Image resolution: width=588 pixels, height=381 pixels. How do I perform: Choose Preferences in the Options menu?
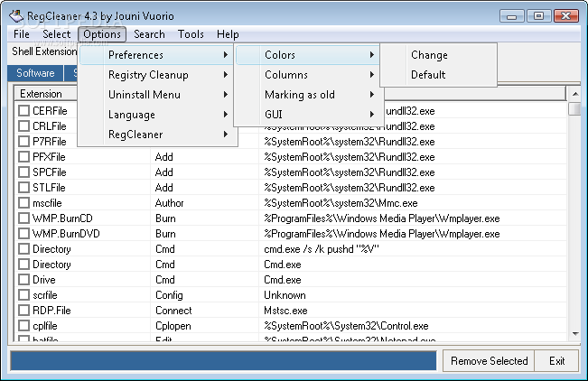pos(157,55)
